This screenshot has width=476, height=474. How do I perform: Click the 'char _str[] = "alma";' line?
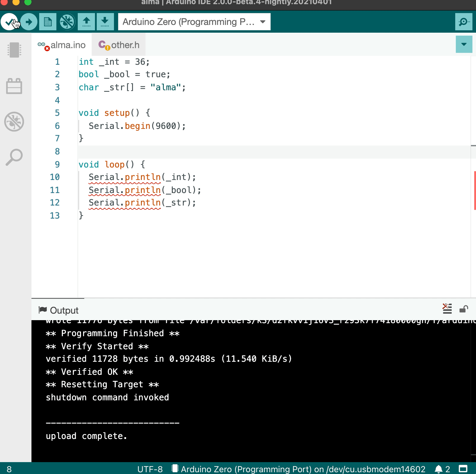click(x=132, y=87)
